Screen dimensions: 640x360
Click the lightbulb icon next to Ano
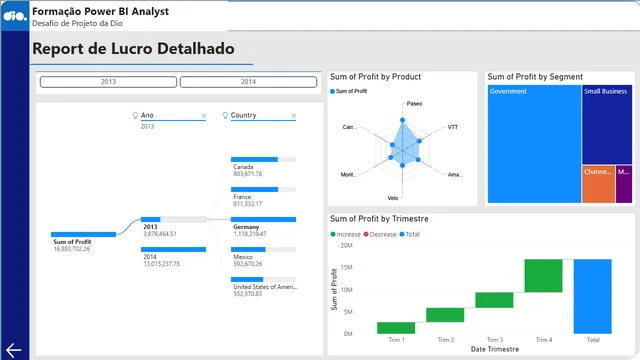point(135,116)
